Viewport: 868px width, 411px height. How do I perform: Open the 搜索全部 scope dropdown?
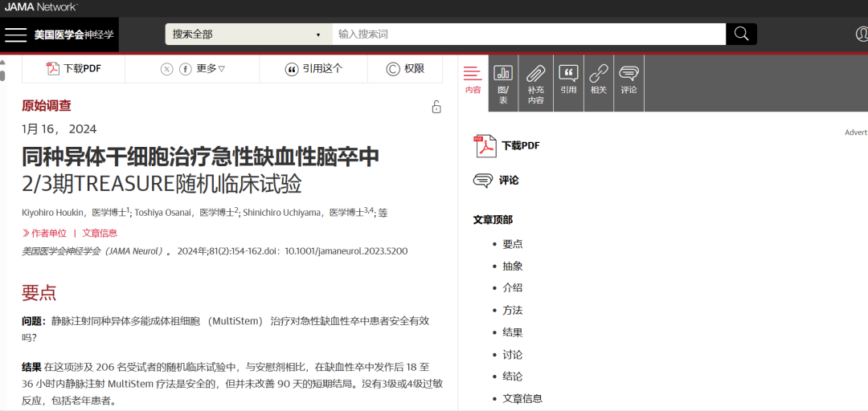point(248,35)
